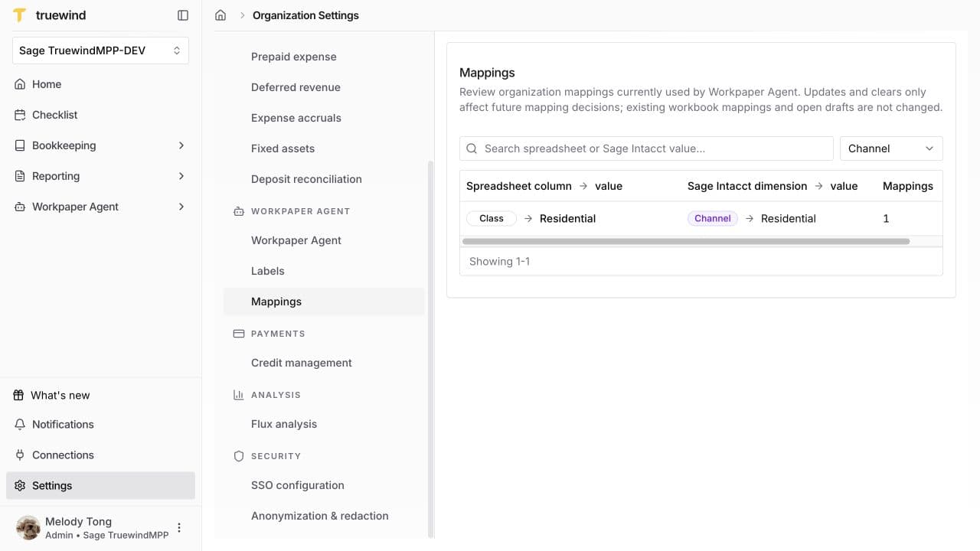Click the search magnifier icon in Mappings
Viewport: 980px width, 551px height.
[x=472, y=148]
